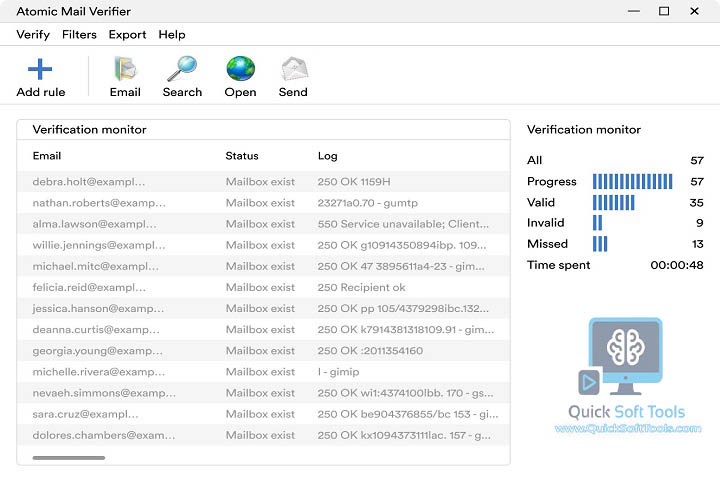Select the deanna.curtis@examp... row
720x480 pixels.
tap(264, 330)
